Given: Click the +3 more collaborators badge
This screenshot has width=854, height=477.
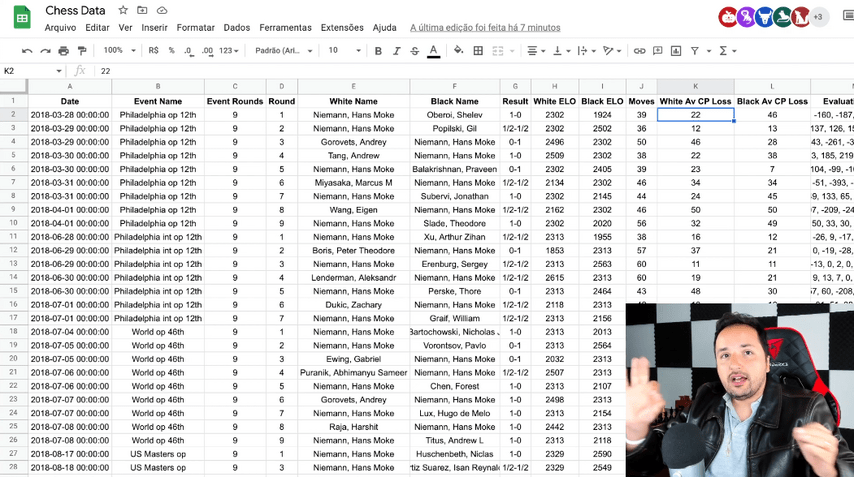Looking at the screenshot, I should tap(819, 17).
